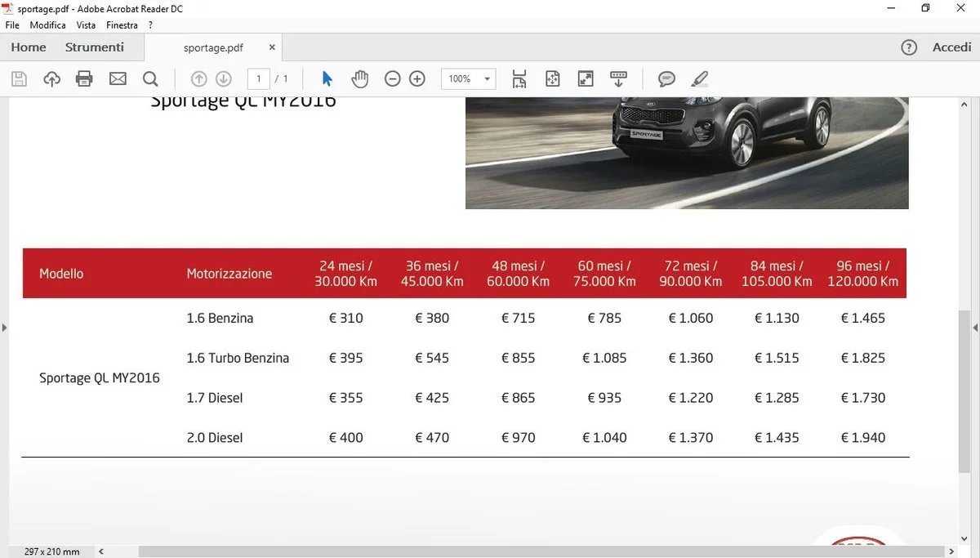980x558 pixels.
Task: Click the 297 x 210 mm page size
Action: tap(52, 551)
